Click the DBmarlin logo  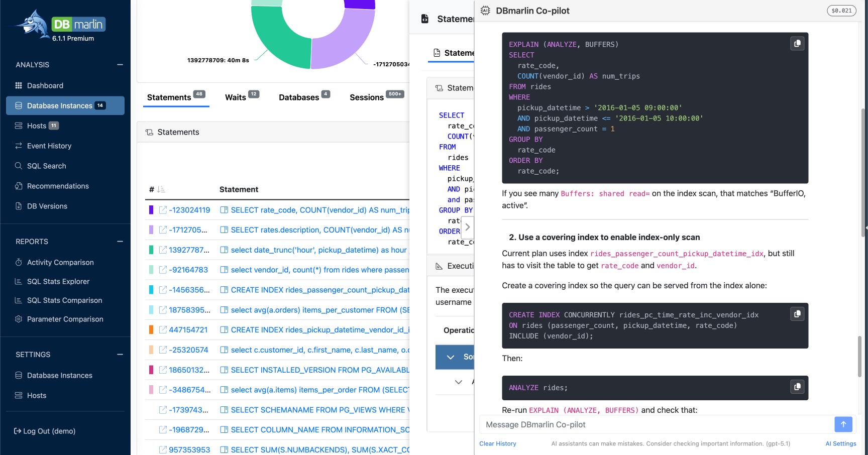point(61,26)
